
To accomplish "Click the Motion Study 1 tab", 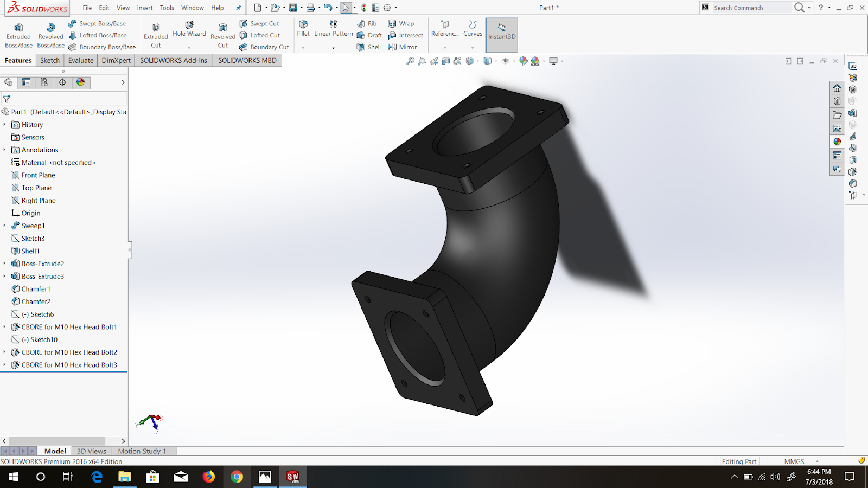I will coord(143,451).
